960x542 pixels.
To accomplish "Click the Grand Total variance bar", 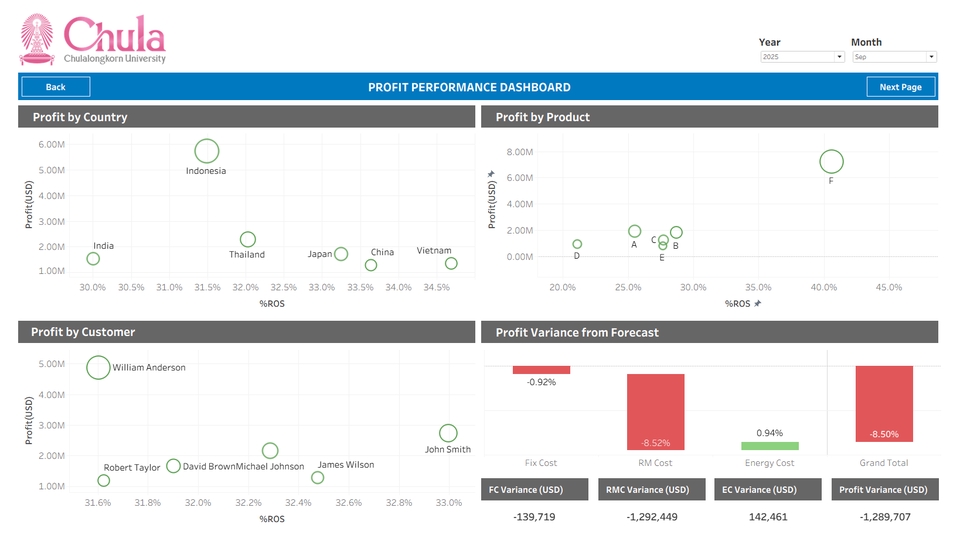I will point(884,403).
